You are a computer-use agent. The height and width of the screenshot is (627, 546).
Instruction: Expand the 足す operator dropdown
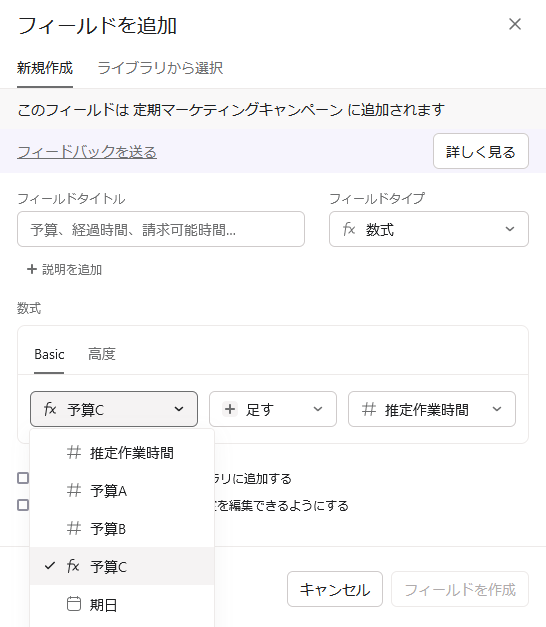[x=273, y=409]
